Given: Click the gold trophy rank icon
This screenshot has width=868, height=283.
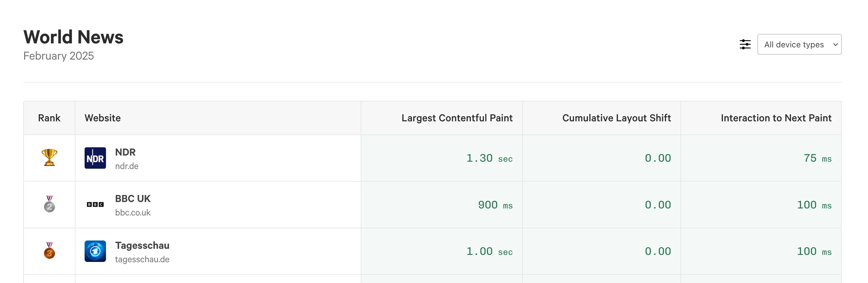Looking at the screenshot, I should 49,157.
